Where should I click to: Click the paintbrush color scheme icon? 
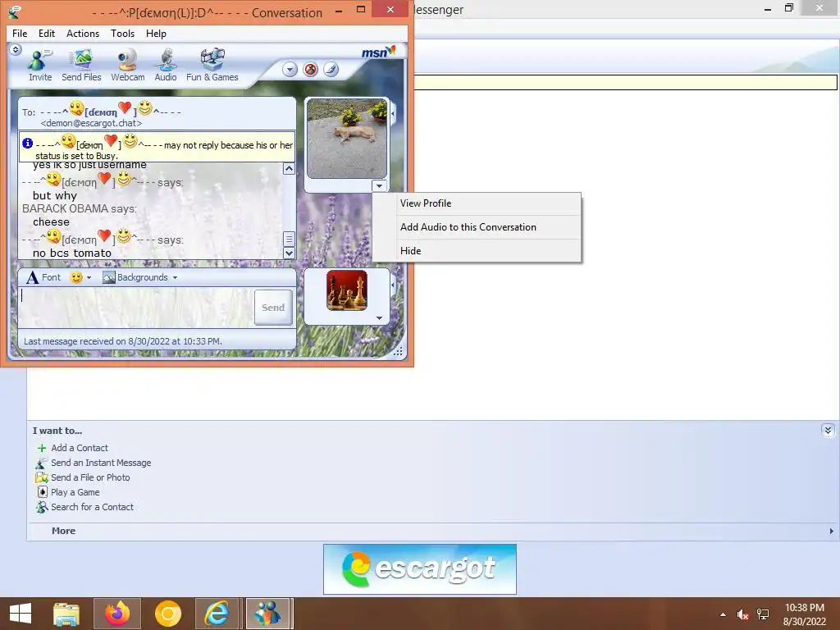(x=331, y=69)
